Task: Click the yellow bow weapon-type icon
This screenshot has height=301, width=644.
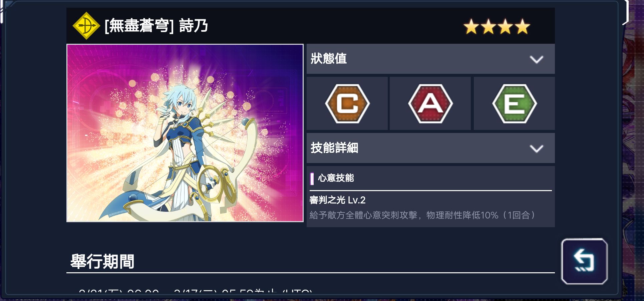Action: (86, 26)
